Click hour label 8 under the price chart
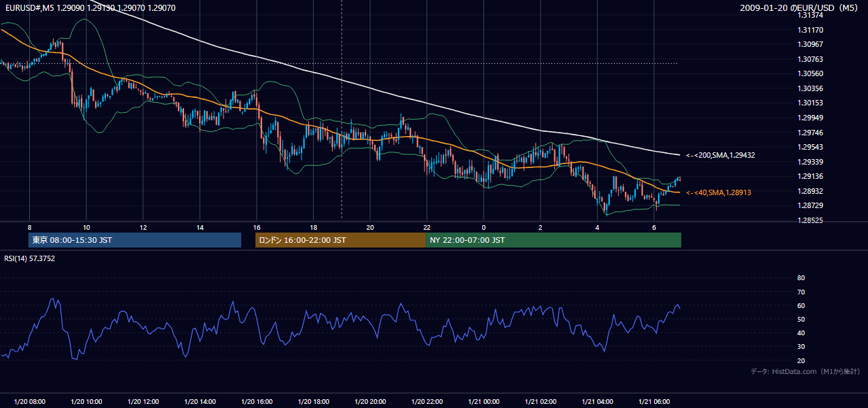868x408 pixels. (x=29, y=226)
